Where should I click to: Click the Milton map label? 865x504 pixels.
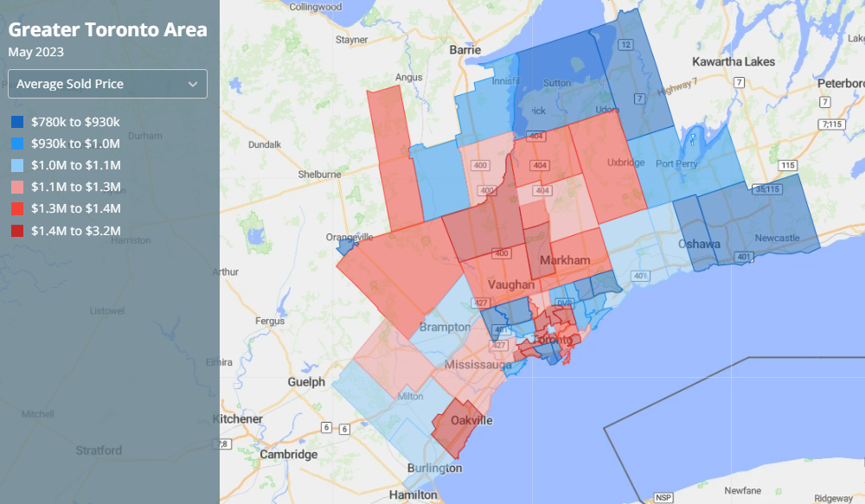tap(410, 396)
